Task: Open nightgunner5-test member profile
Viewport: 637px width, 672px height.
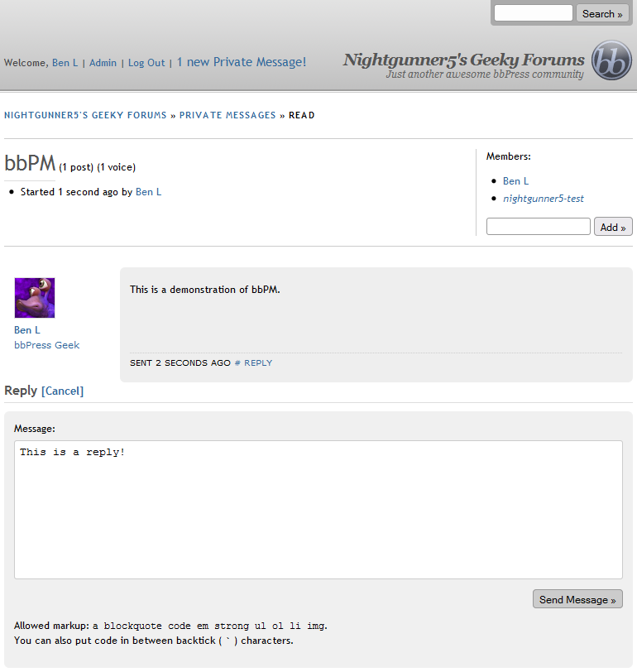Action: (543, 199)
